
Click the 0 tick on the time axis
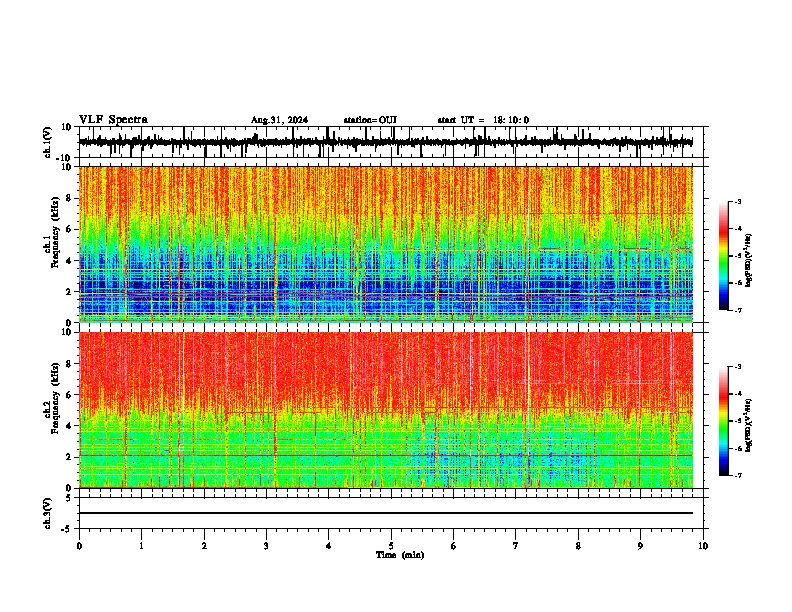click(79, 546)
